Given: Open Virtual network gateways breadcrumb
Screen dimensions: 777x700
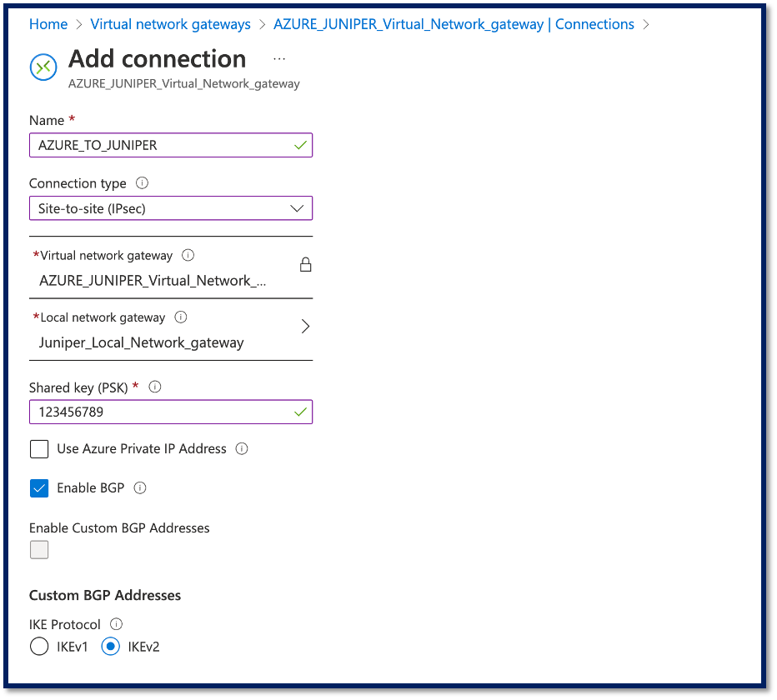Looking at the screenshot, I should pyautogui.click(x=170, y=24).
